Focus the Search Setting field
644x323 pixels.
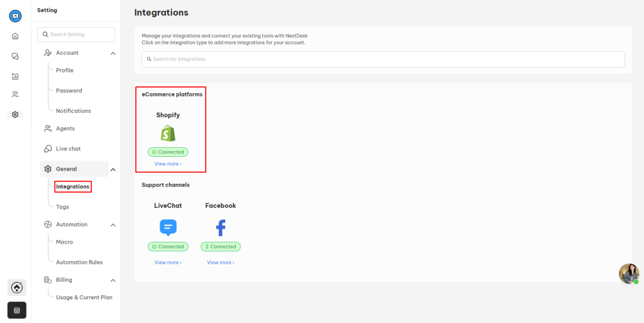(x=76, y=35)
